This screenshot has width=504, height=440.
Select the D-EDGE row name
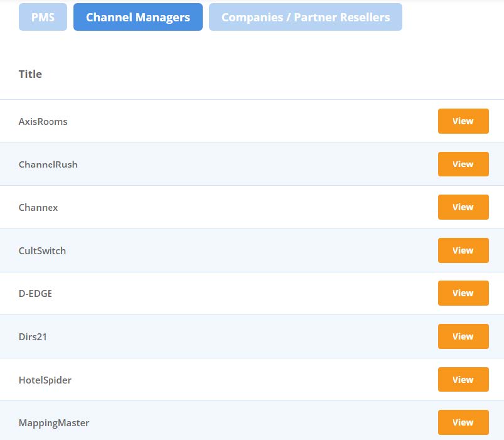point(35,294)
